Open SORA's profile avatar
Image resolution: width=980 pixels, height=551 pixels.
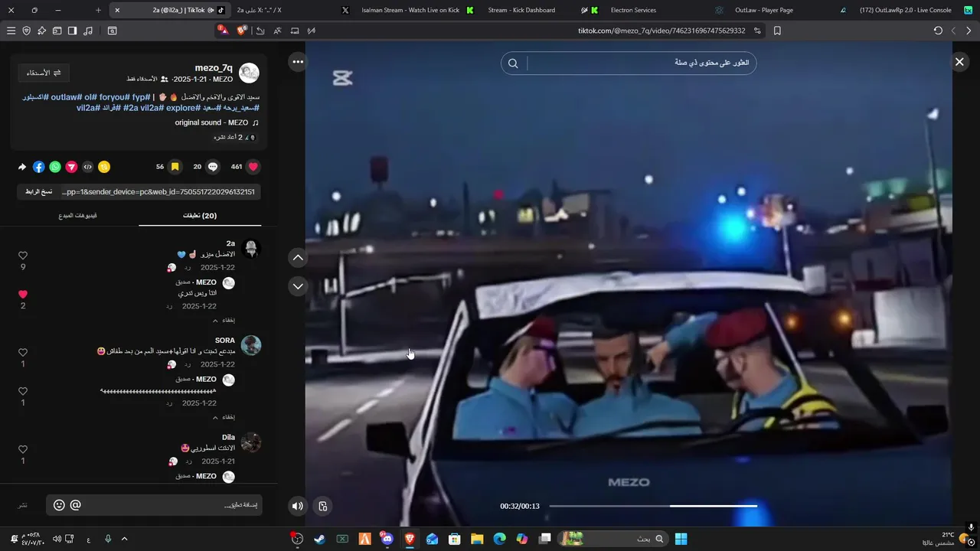click(x=251, y=345)
